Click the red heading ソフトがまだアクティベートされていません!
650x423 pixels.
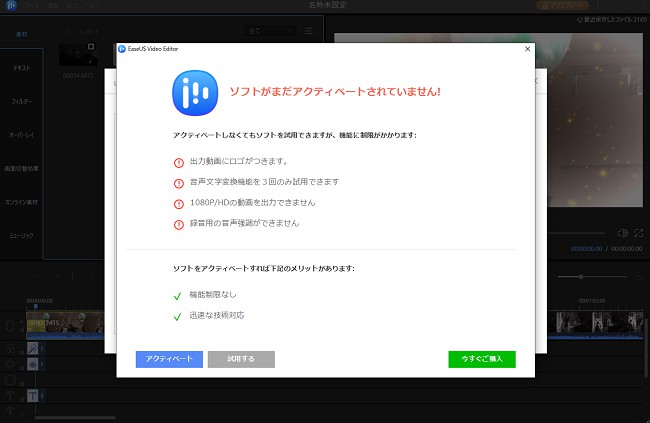pos(335,91)
